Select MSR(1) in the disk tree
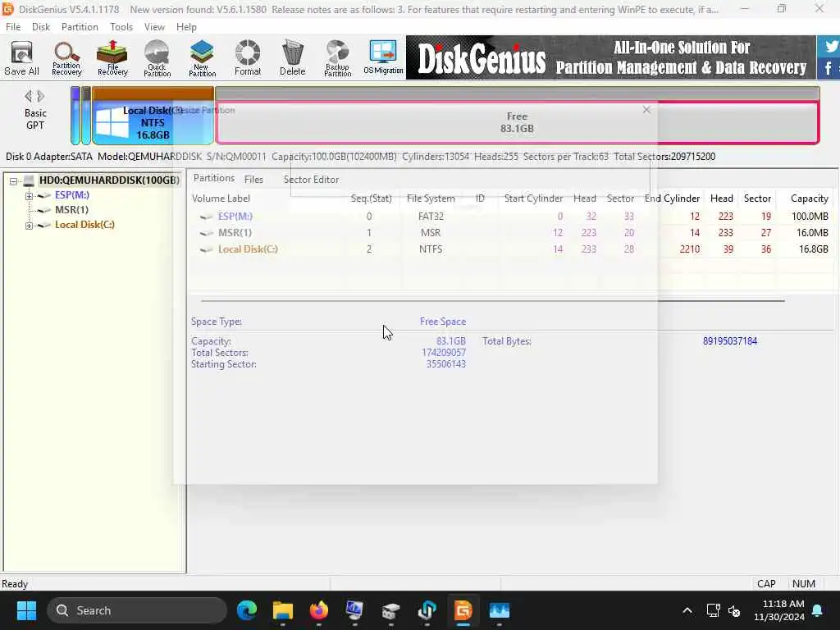The width and height of the screenshot is (840, 630). [x=71, y=209]
